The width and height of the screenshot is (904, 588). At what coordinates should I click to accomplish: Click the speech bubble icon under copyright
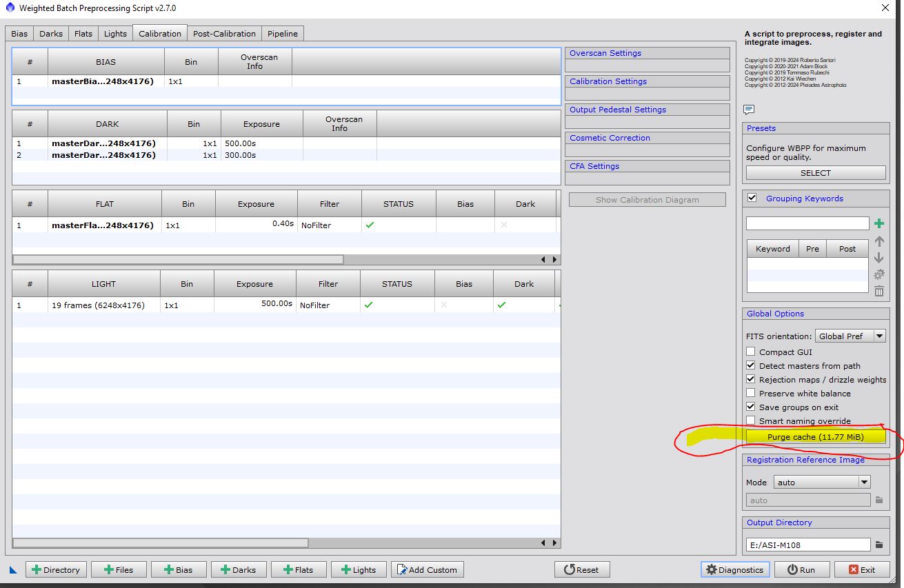(749, 110)
